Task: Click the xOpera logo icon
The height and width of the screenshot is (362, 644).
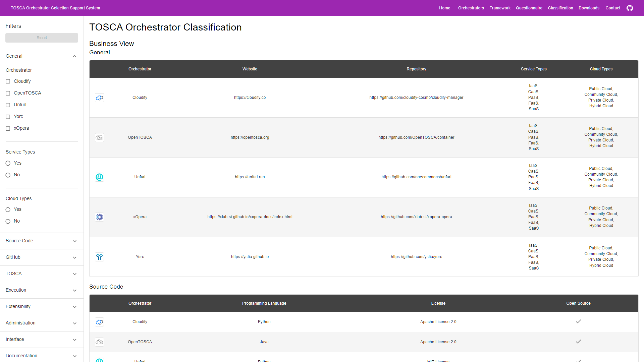Action: pyautogui.click(x=99, y=217)
